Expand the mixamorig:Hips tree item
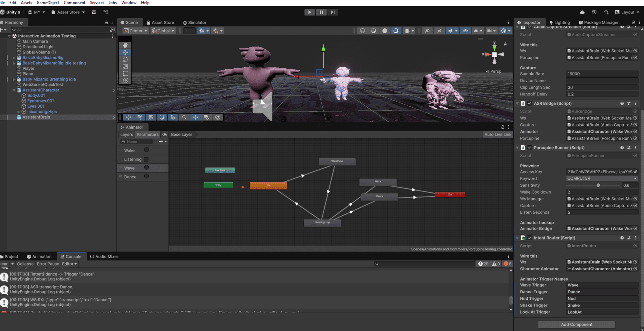The image size is (644, 331). (19, 112)
